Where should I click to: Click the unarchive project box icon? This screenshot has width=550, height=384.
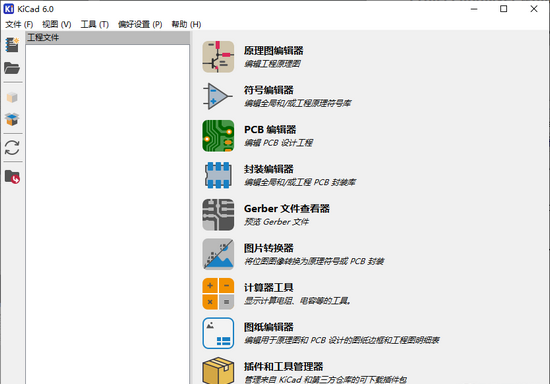[x=12, y=119]
